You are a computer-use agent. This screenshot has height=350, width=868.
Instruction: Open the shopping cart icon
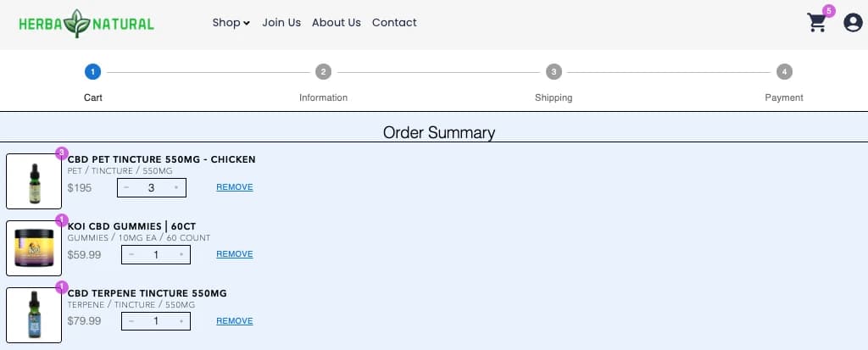click(817, 24)
